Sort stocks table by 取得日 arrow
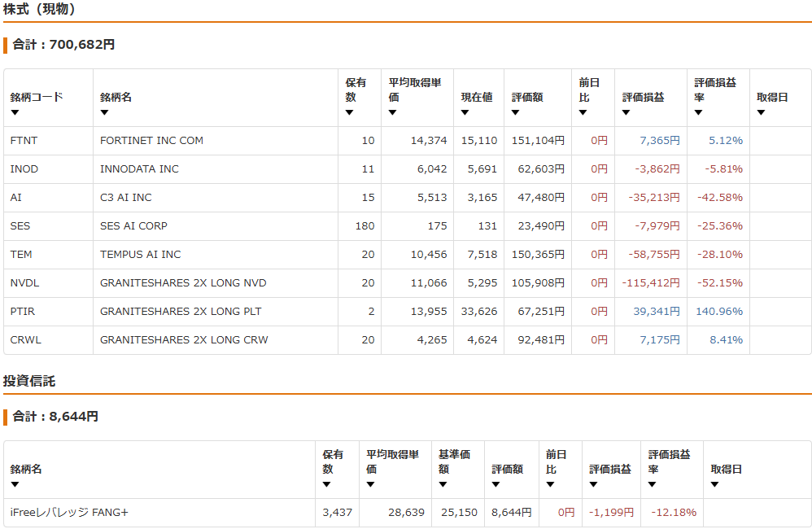 point(761,112)
